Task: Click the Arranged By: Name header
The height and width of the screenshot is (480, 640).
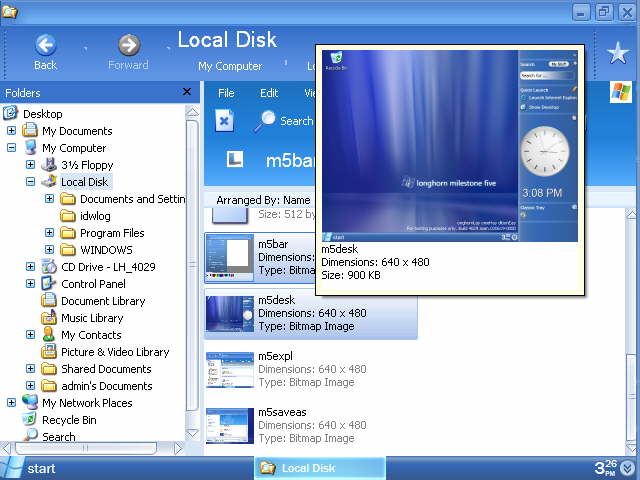Action: click(x=263, y=200)
